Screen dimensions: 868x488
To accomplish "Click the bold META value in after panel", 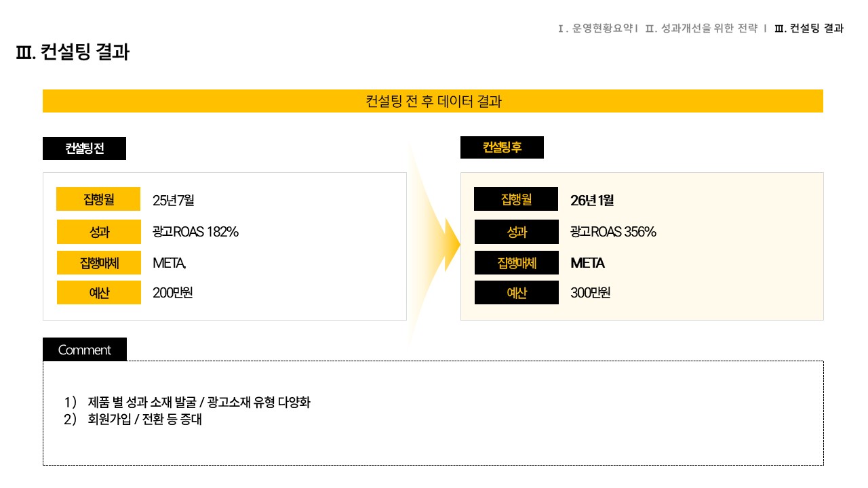I will click(x=587, y=263).
